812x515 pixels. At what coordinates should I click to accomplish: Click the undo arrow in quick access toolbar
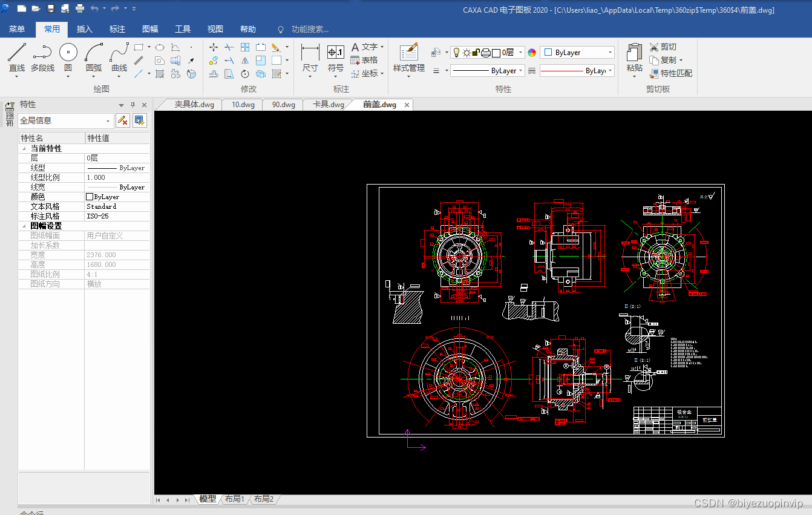point(94,8)
